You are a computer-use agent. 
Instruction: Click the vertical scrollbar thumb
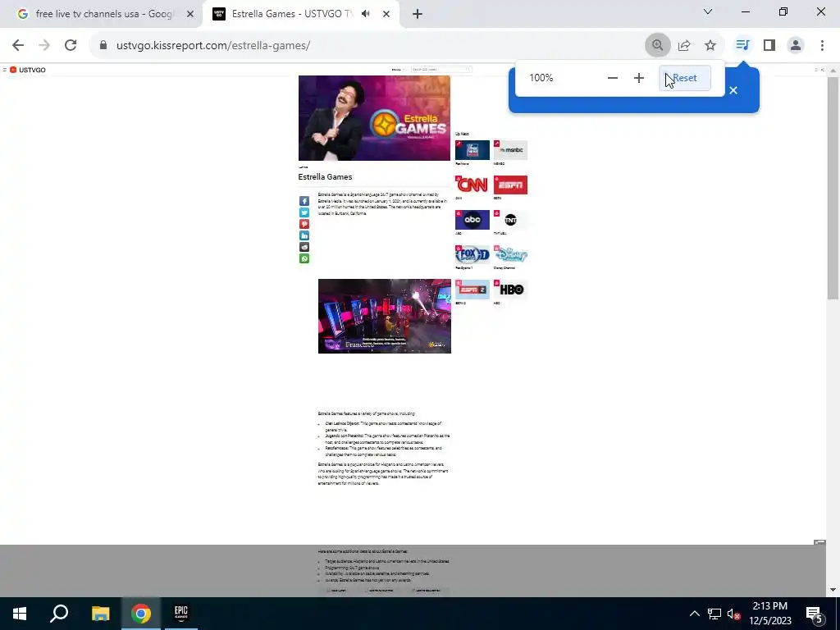833,188
